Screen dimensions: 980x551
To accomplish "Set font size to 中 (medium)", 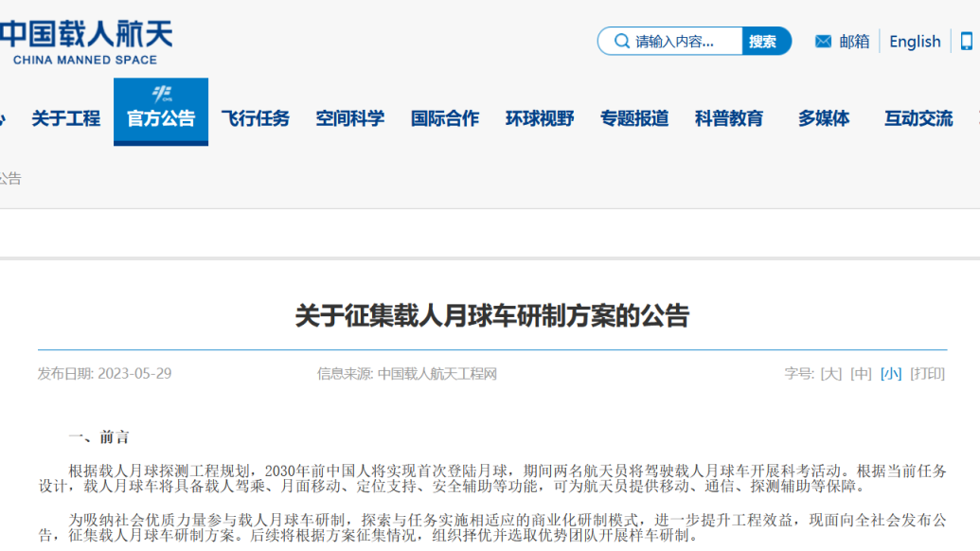I will (861, 374).
